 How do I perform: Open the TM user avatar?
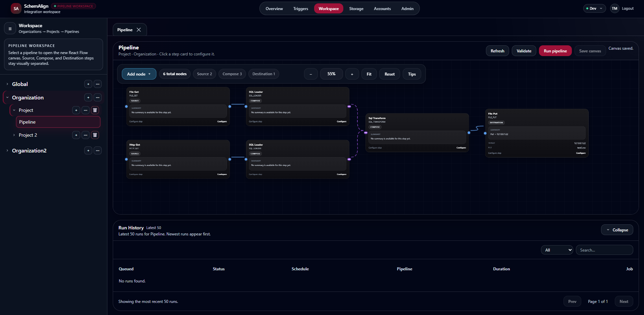tap(614, 8)
